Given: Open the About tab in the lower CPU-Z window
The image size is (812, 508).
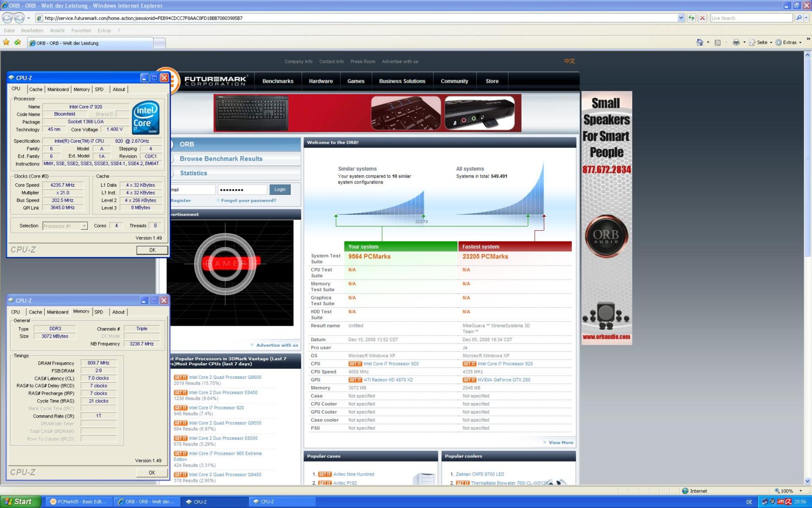Looking at the screenshot, I should 118,312.
